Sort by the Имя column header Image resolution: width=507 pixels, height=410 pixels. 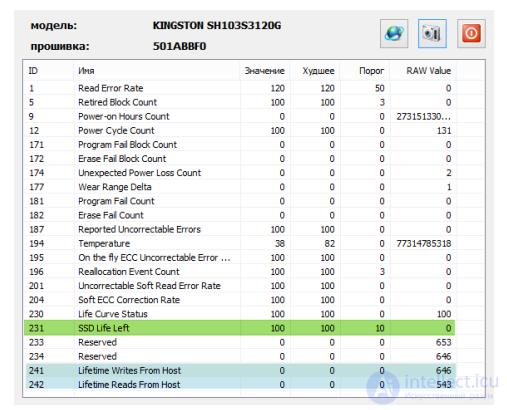157,71
